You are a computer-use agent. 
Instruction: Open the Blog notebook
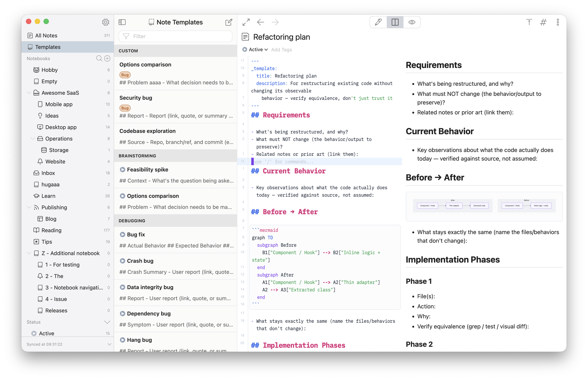(68, 219)
